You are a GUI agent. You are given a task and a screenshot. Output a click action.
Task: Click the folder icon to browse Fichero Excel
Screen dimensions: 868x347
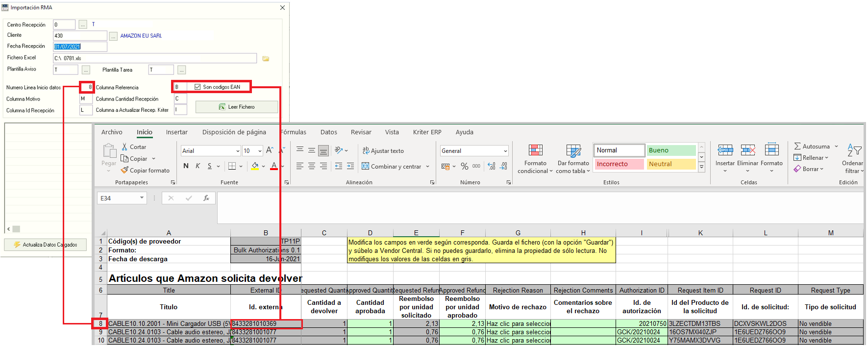point(266,58)
